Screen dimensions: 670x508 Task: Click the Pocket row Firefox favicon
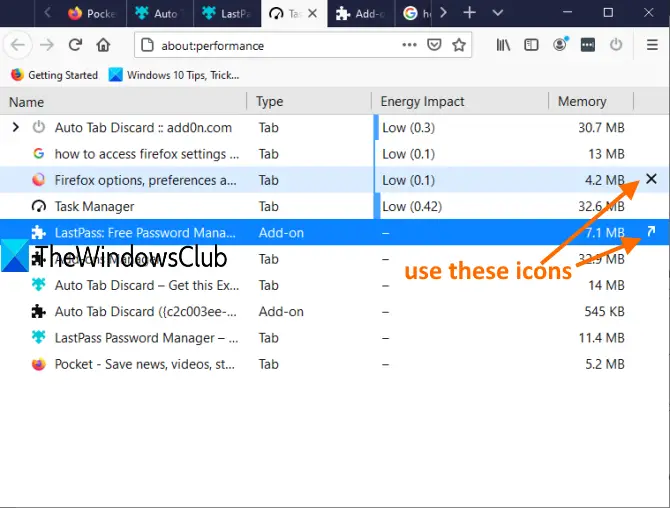[38, 364]
